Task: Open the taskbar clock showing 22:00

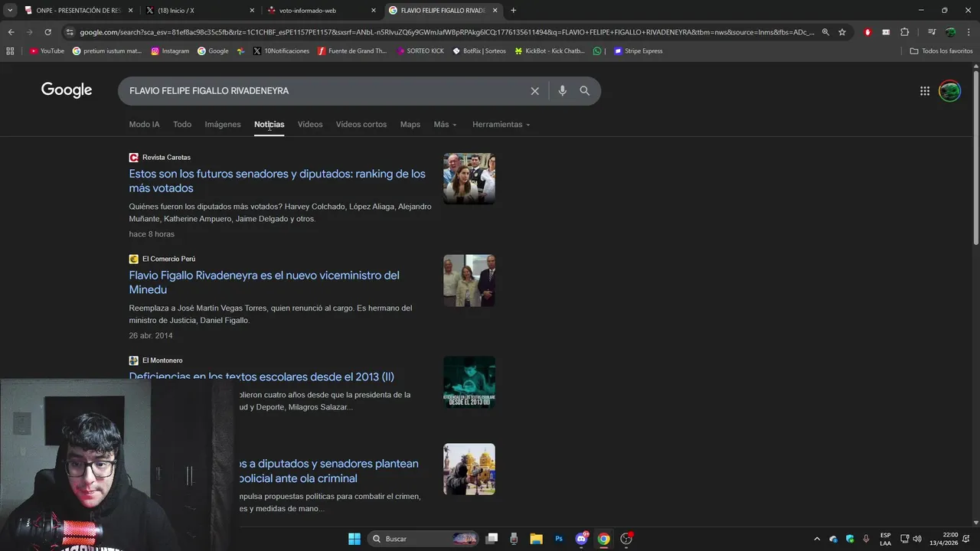Action: 944,539
